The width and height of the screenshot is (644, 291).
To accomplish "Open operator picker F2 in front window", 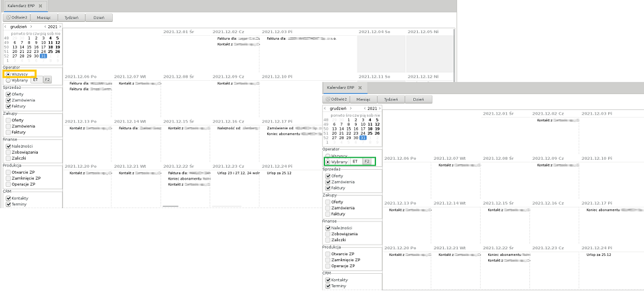I will pyautogui.click(x=367, y=162).
